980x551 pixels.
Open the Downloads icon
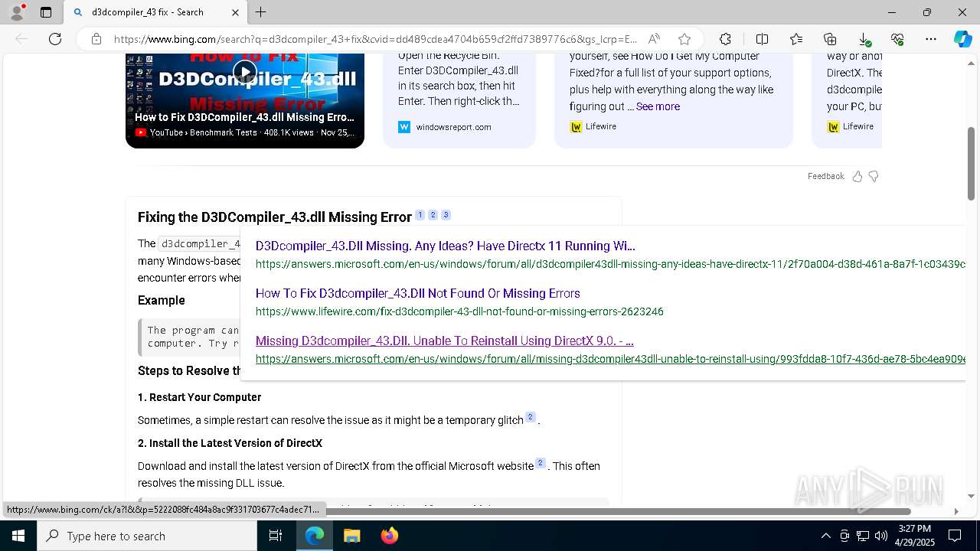coord(864,39)
